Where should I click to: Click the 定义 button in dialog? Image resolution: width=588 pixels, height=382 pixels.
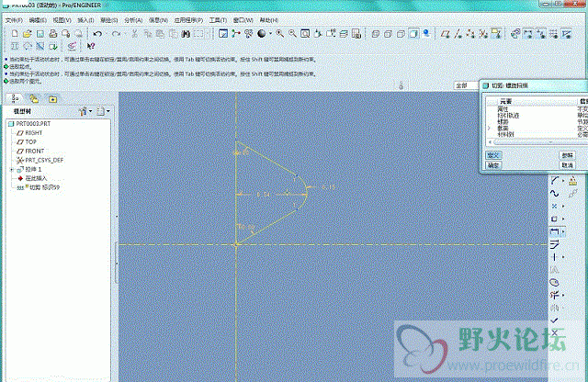coord(493,155)
